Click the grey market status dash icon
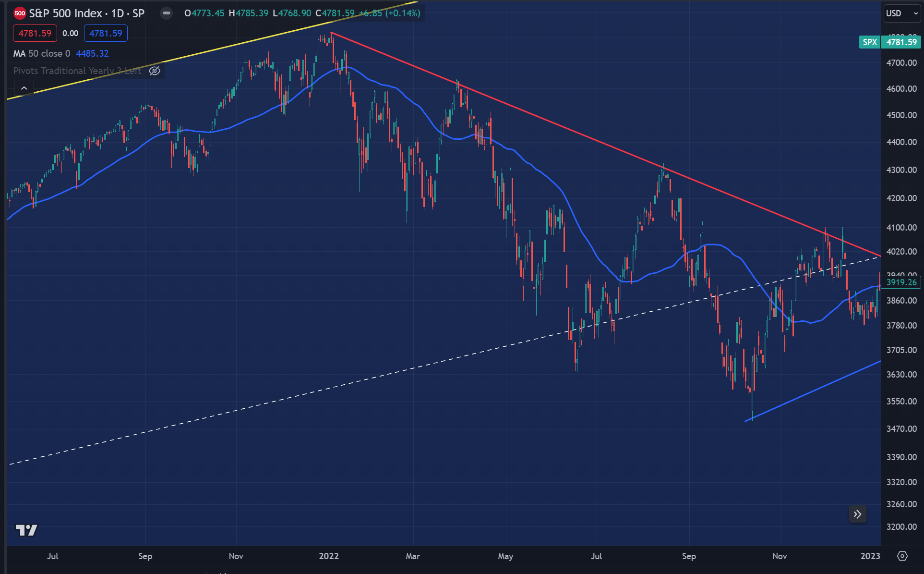Screen dimensions: 924x574 167,13
